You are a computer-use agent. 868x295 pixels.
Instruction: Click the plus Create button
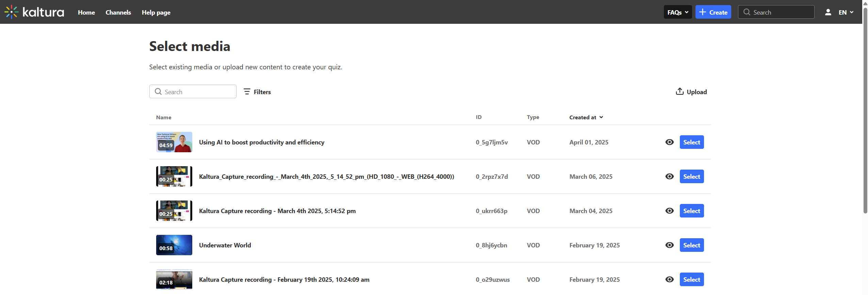point(713,12)
